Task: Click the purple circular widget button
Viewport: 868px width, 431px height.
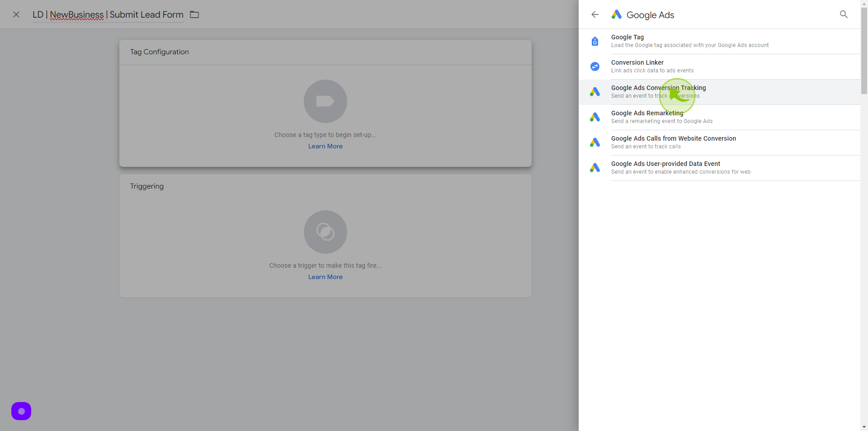Action: point(21,411)
